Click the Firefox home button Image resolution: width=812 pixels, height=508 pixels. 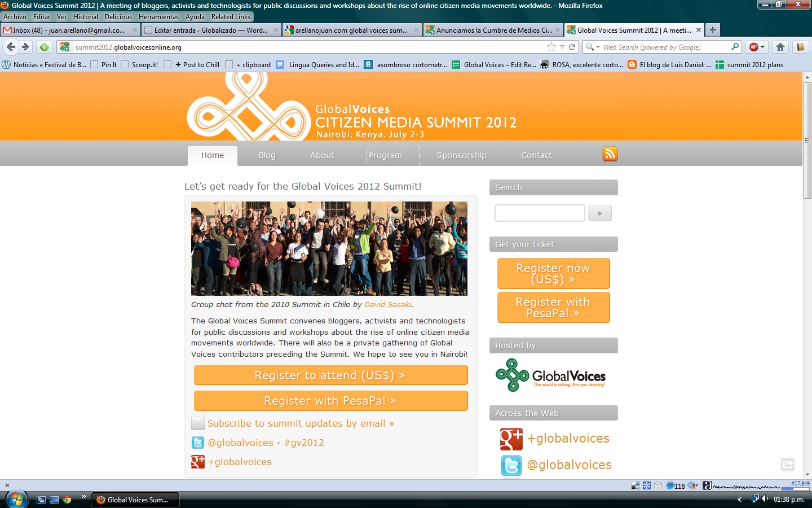point(780,47)
